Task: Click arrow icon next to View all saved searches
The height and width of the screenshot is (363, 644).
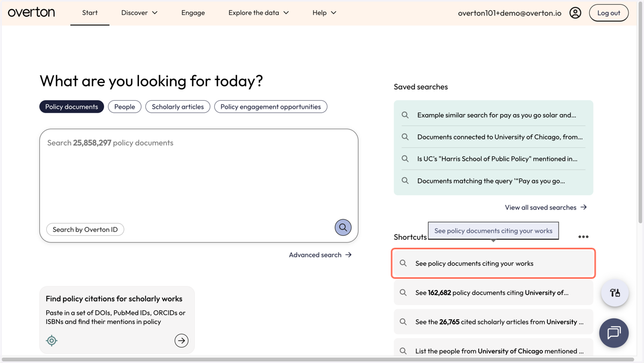Action: click(584, 208)
